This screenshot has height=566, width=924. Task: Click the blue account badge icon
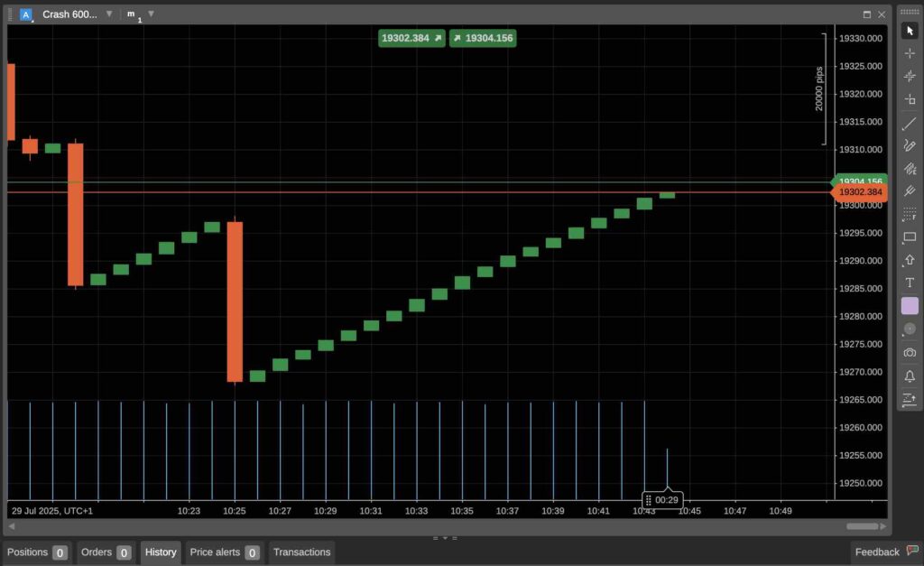pos(25,14)
